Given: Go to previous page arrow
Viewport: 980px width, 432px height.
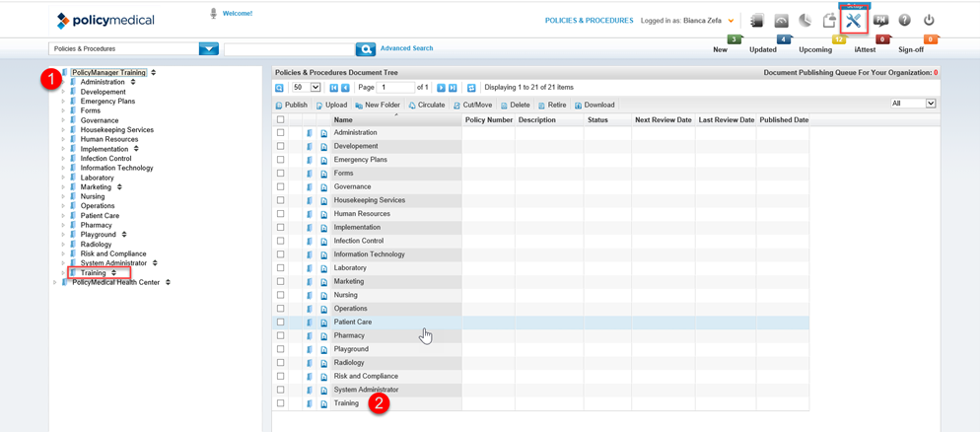Looking at the screenshot, I should tap(344, 88).
